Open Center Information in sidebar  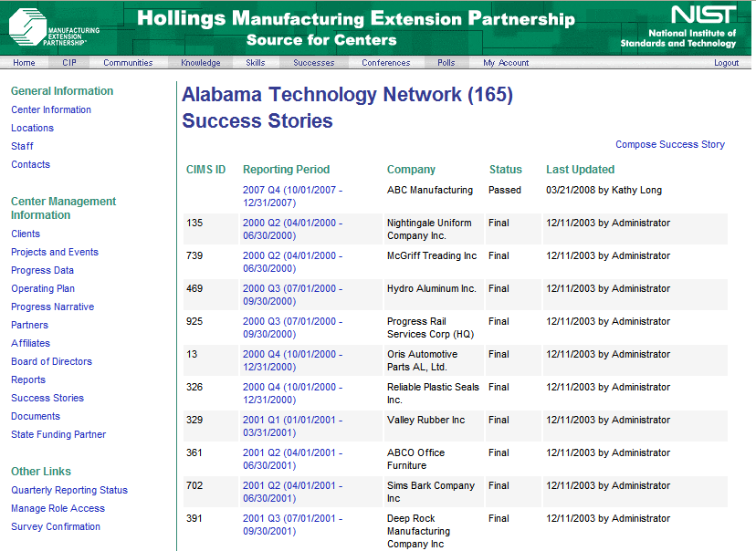point(51,109)
